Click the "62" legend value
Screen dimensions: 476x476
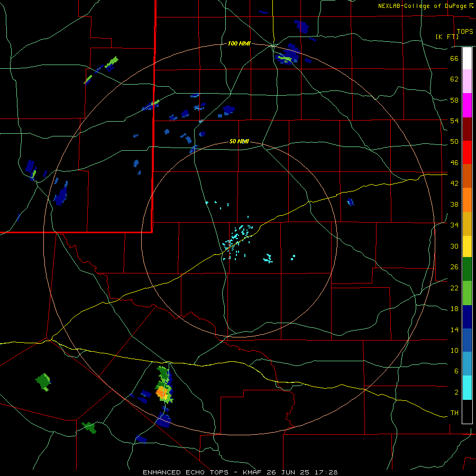454,79
